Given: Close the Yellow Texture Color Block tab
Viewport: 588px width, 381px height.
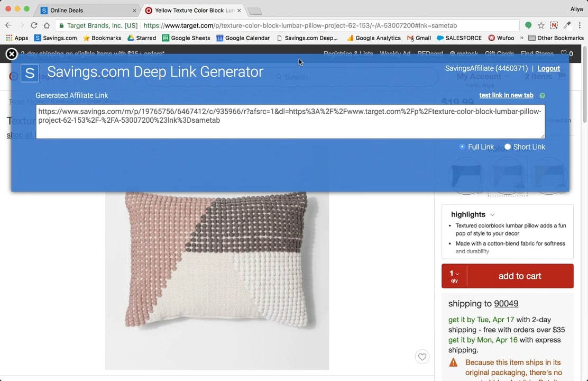Looking at the screenshot, I should click(239, 11).
